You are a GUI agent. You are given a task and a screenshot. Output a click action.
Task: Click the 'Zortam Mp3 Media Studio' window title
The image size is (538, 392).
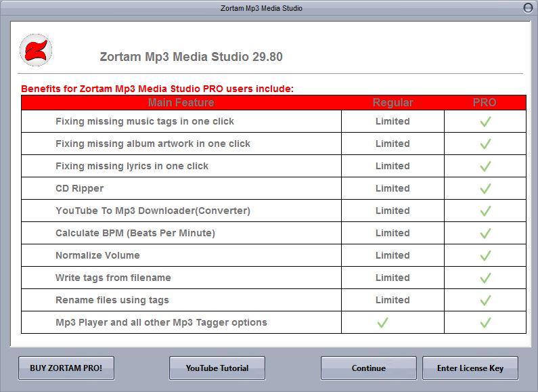click(261, 8)
